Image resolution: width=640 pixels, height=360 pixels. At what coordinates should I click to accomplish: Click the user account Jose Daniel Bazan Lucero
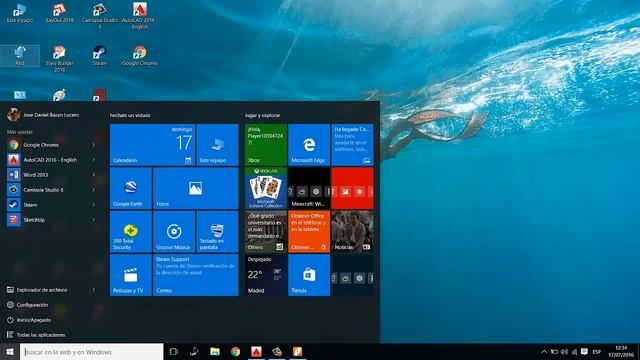click(x=43, y=115)
